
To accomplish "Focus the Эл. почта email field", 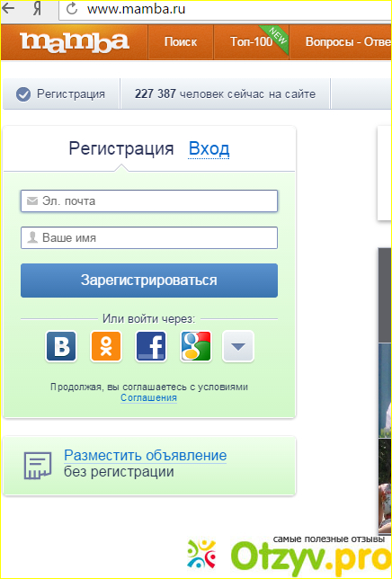I will tap(149, 200).
